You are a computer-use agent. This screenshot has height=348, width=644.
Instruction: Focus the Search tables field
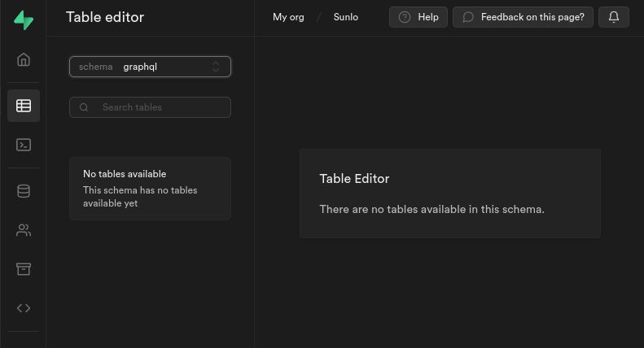click(x=150, y=107)
